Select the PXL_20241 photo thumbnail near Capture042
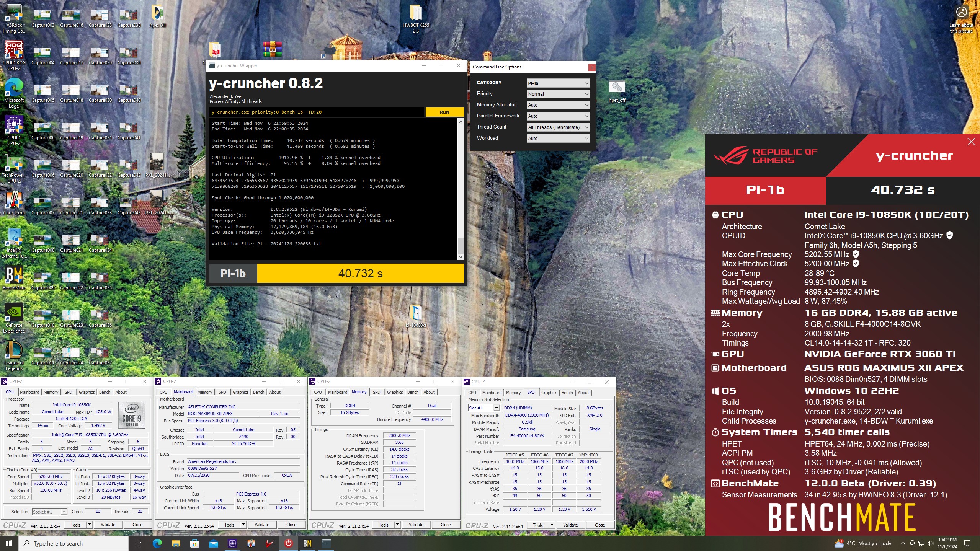This screenshot has width=980, height=551. click(x=157, y=165)
